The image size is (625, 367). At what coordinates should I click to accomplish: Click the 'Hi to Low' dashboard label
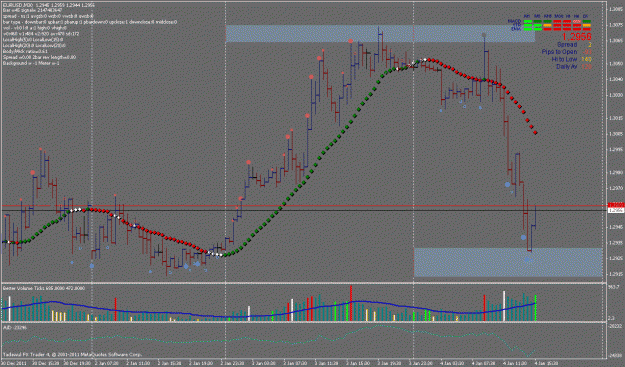[x=564, y=59]
